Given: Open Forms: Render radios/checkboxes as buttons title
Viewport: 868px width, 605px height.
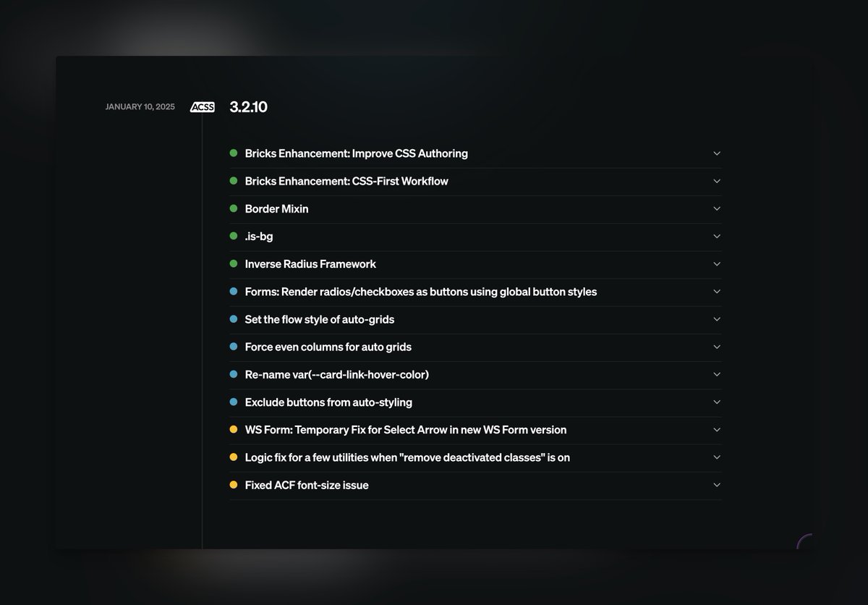Looking at the screenshot, I should click(421, 292).
